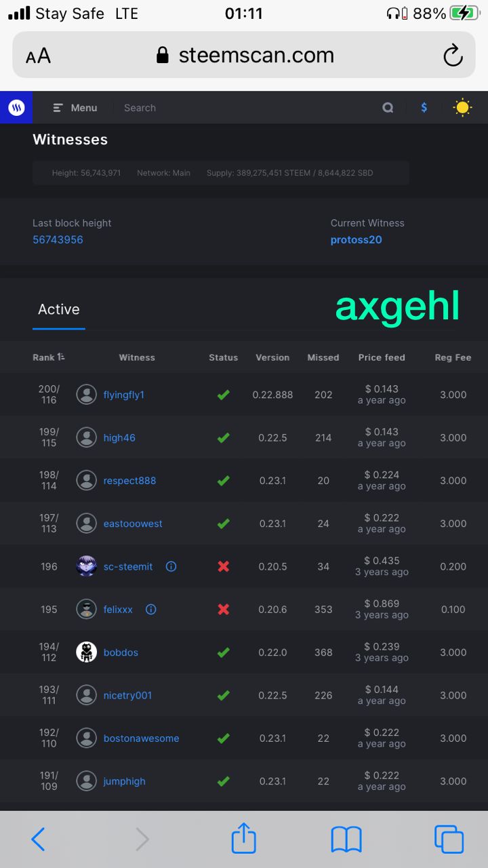The height and width of the screenshot is (868, 488).
Task: Click missed count 368 for bobdos
Action: (x=323, y=652)
